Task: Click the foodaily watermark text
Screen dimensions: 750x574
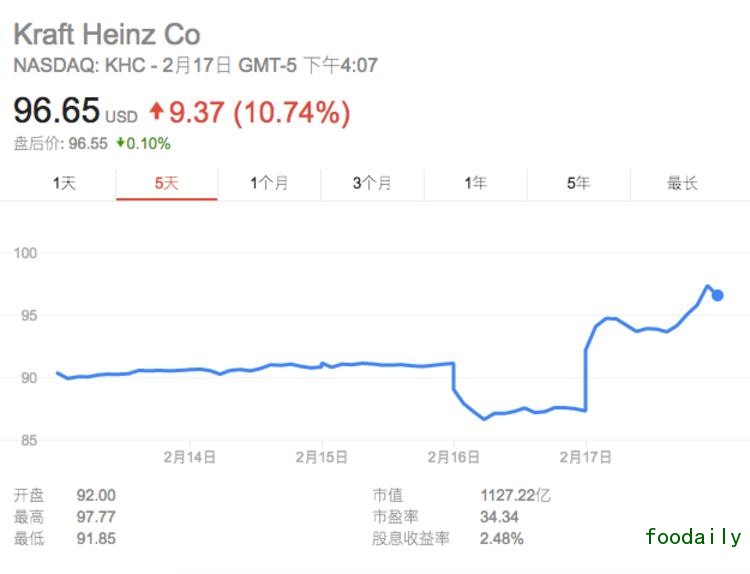Action: 693,537
